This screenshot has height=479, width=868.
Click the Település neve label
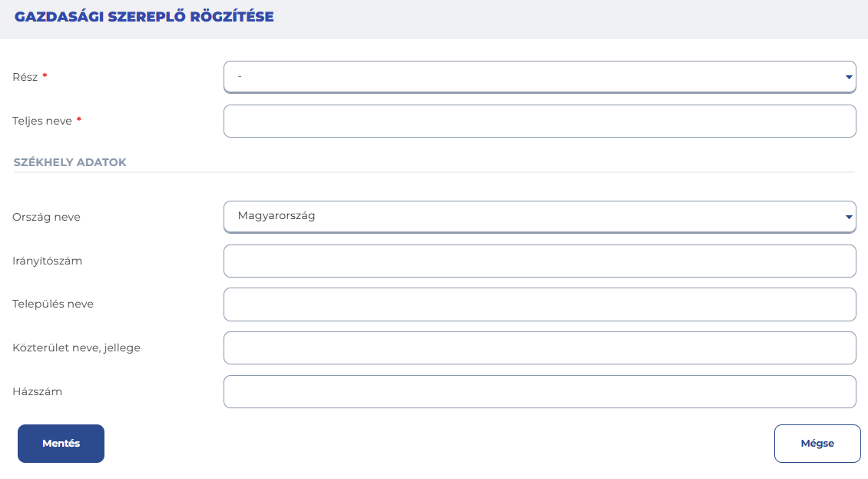[53, 304]
